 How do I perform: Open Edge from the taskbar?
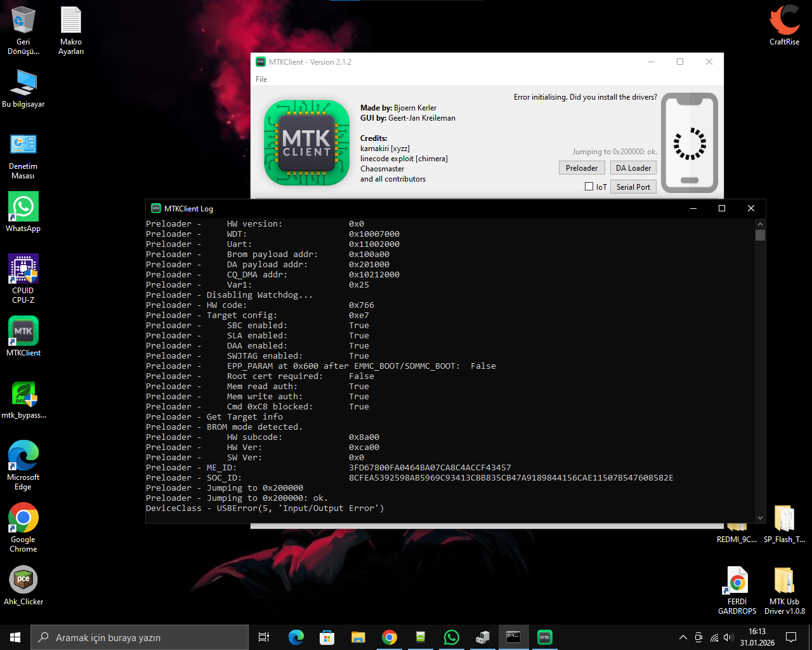(x=296, y=637)
